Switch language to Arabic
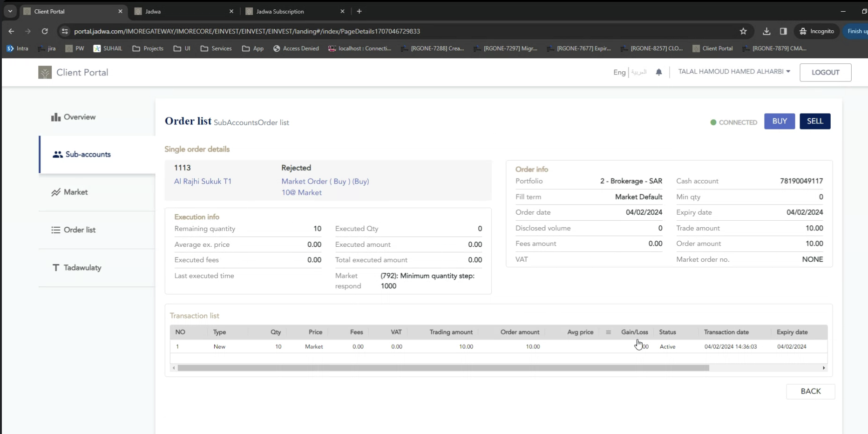This screenshot has width=868, height=434. pos(638,72)
